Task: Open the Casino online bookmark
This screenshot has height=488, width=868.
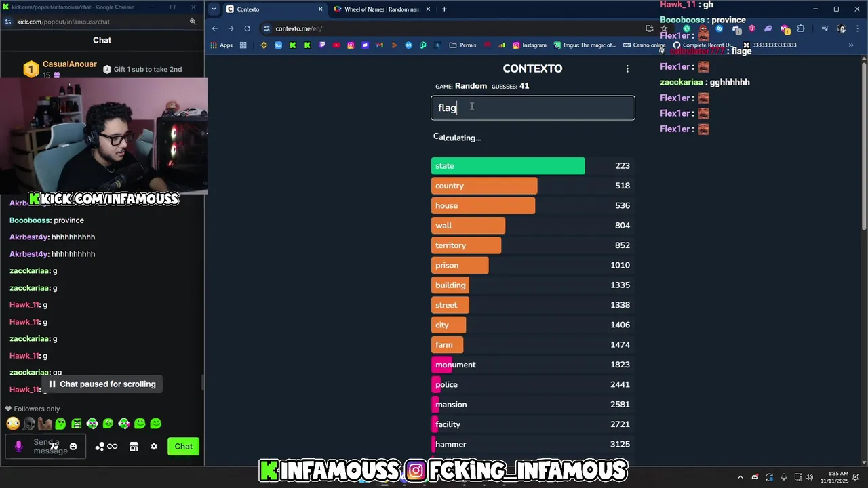Action: pyautogui.click(x=644, y=45)
